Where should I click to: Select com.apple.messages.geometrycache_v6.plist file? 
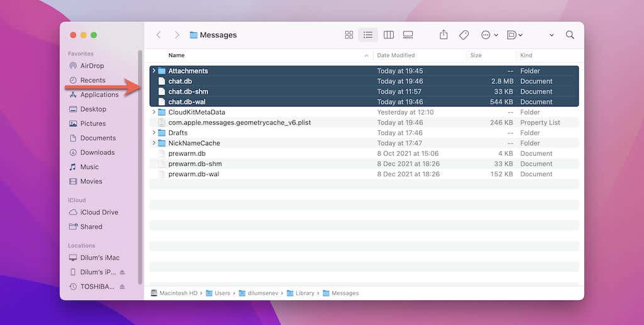(239, 123)
